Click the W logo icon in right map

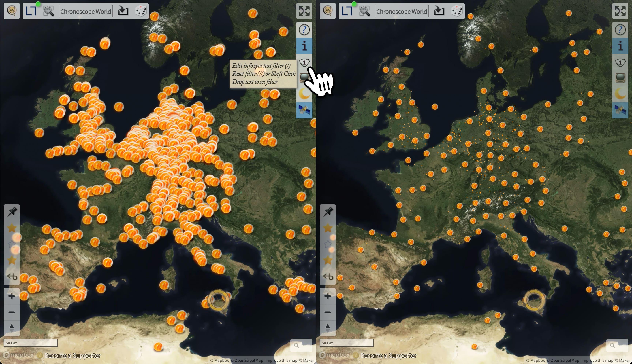coord(328,11)
